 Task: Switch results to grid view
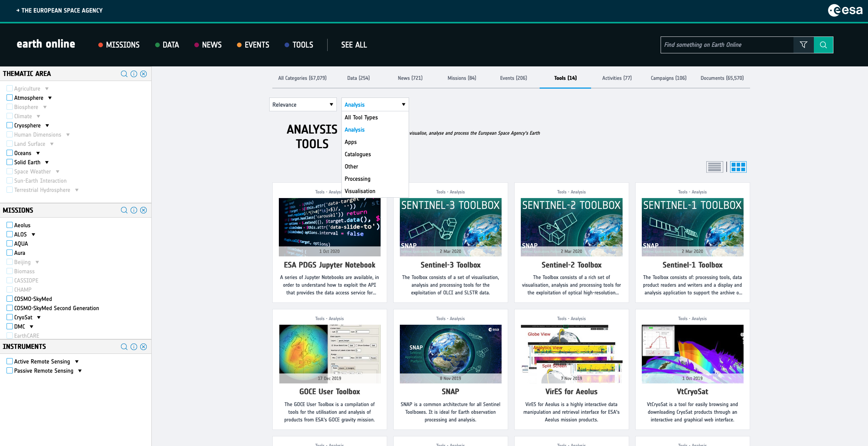[x=738, y=167]
